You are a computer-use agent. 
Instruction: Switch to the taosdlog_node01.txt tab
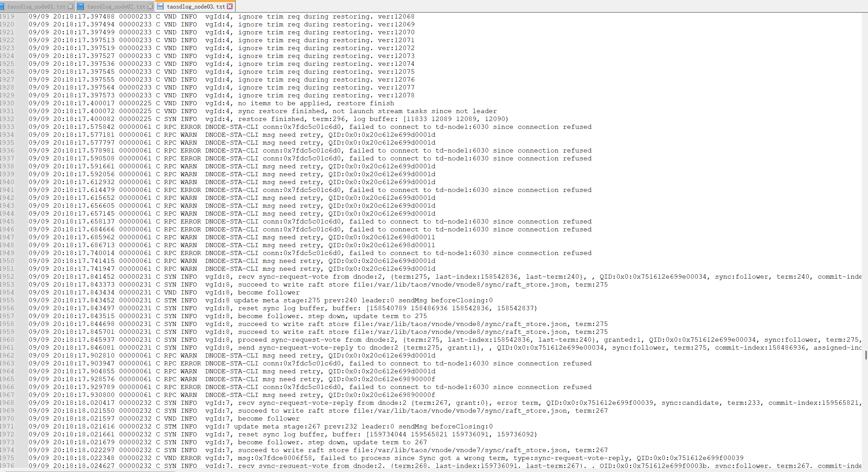pyautogui.click(x=36, y=6)
